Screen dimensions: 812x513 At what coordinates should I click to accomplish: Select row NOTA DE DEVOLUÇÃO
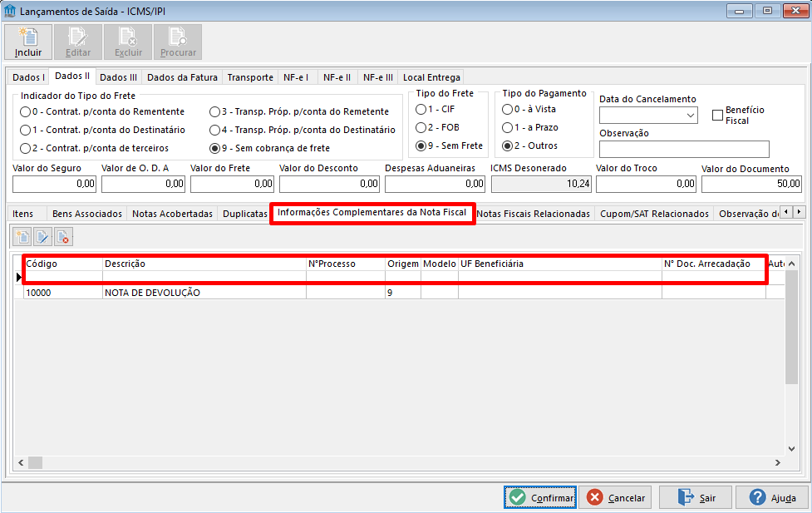point(399,293)
